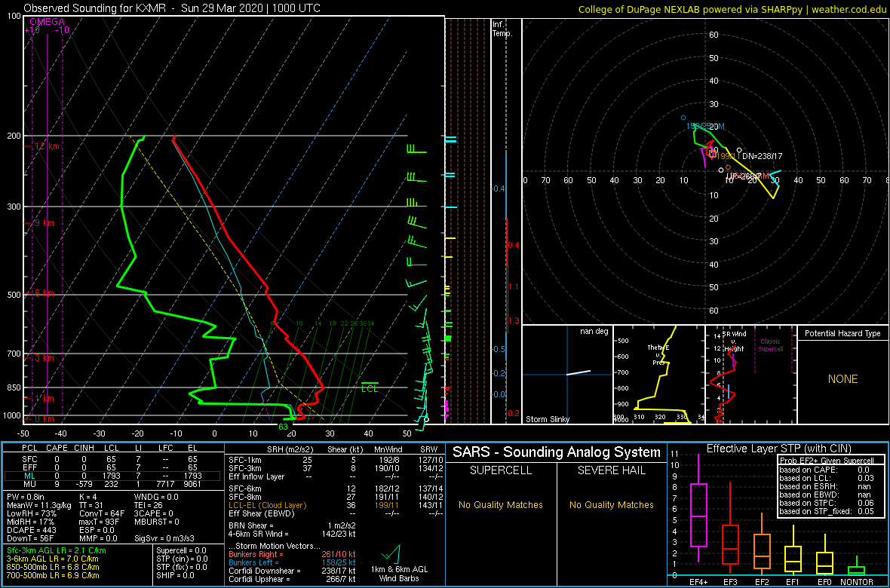
Task: Click Bunkers Left = 158/25 kt
Action: (x=292, y=562)
